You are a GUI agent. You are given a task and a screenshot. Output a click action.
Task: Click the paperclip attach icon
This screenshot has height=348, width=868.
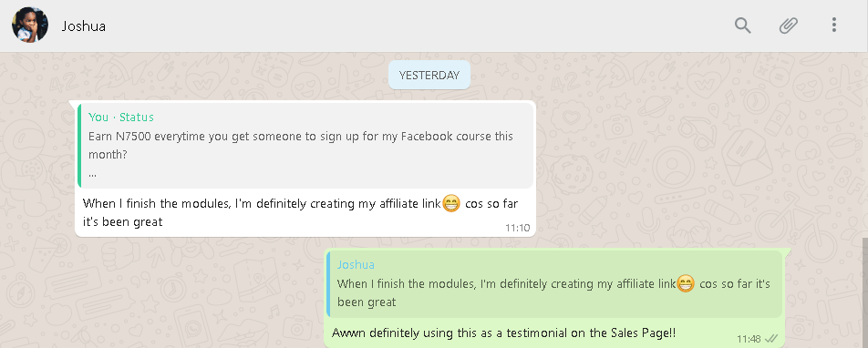click(789, 26)
